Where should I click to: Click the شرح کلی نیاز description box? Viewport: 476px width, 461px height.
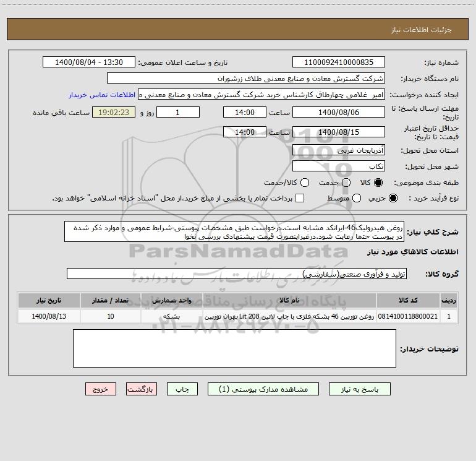click(x=234, y=232)
